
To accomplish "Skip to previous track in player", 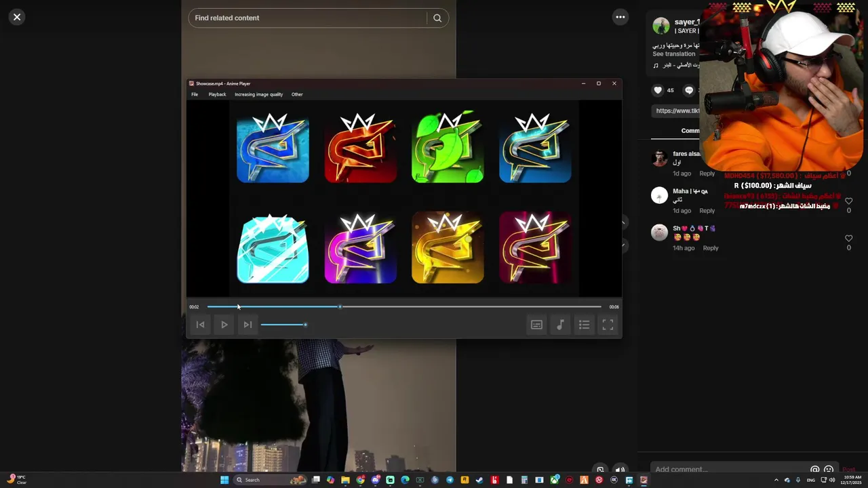I will click(x=200, y=325).
